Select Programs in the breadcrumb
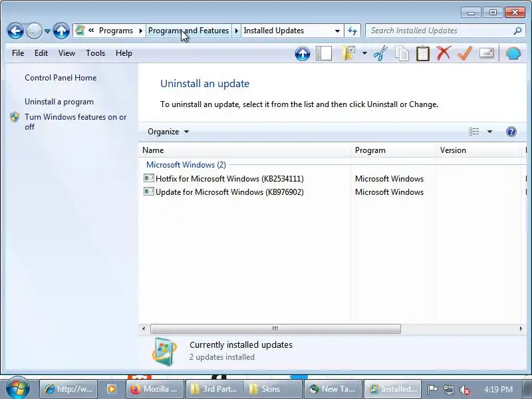 pos(116,31)
